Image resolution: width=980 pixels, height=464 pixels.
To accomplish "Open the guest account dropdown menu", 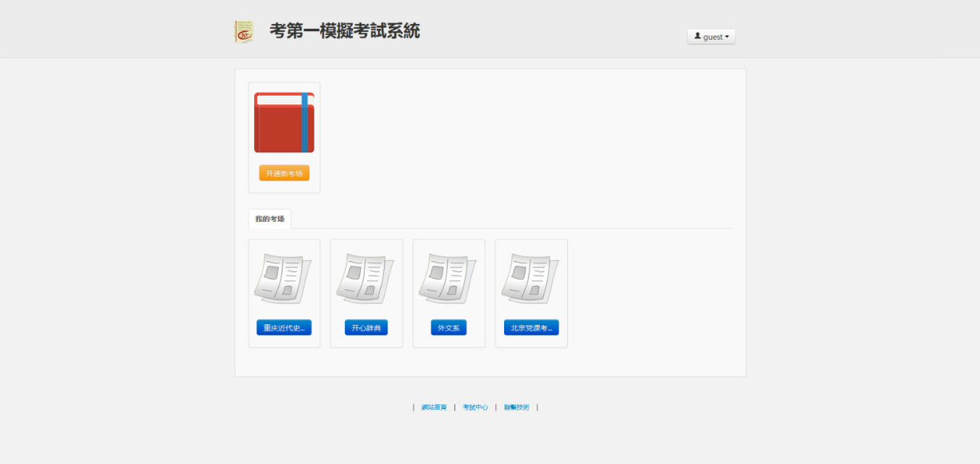I will 711,37.
